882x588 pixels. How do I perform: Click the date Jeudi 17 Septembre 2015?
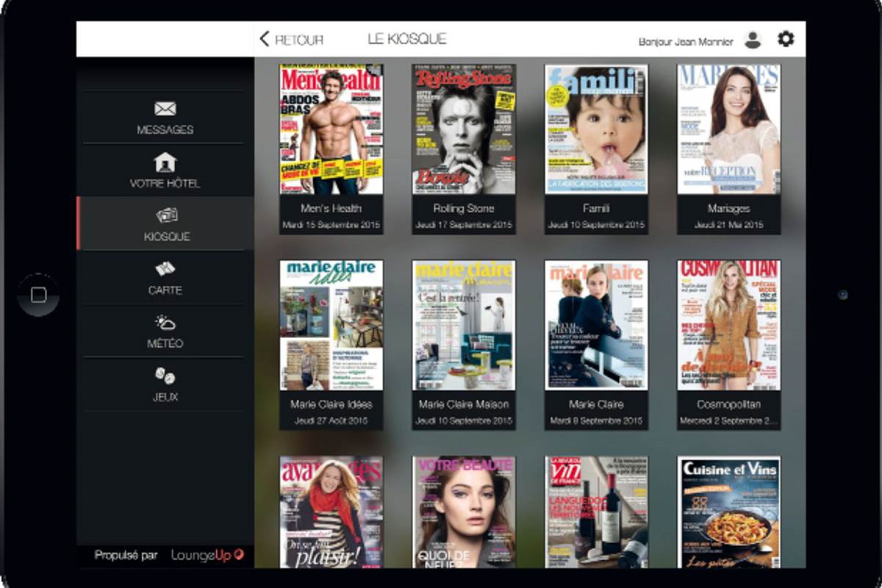(x=464, y=225)
